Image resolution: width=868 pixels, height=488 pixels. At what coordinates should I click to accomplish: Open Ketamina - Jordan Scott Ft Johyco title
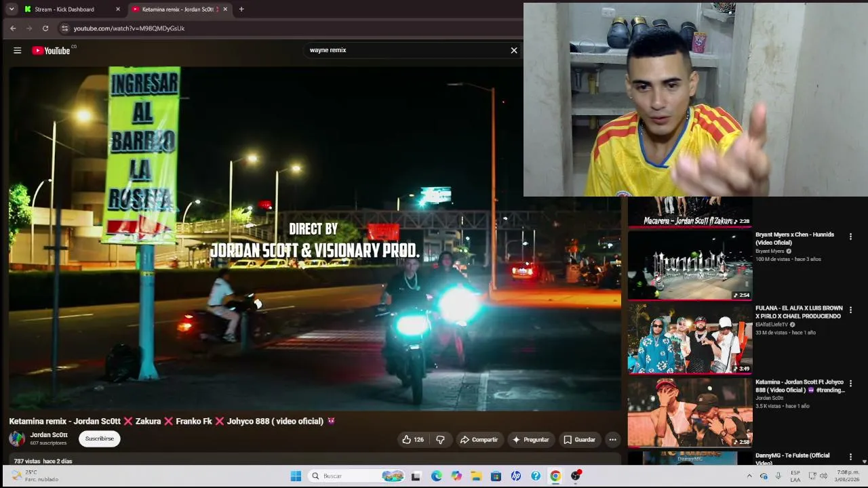click(x=800, y=386)
